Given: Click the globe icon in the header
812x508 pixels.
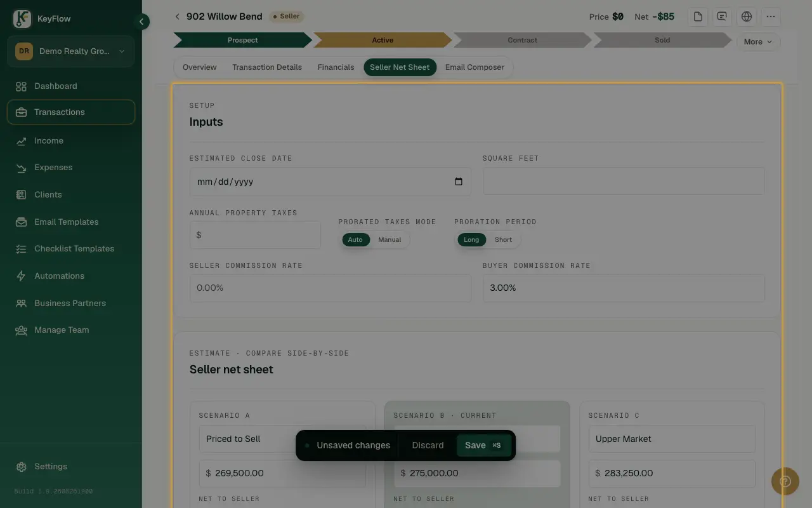Looking at the screenshot, I should point(747,17).
